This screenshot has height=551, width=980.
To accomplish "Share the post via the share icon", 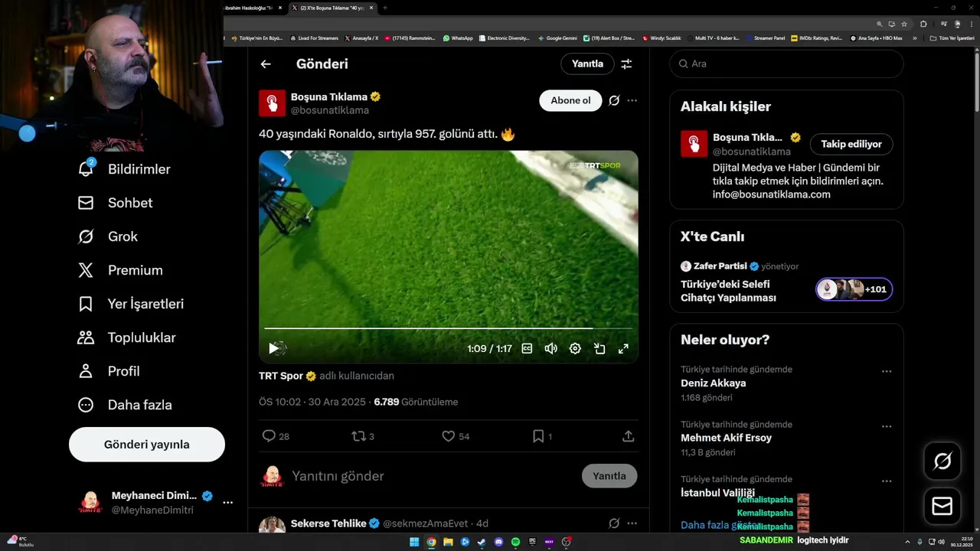I will (628, 436).
